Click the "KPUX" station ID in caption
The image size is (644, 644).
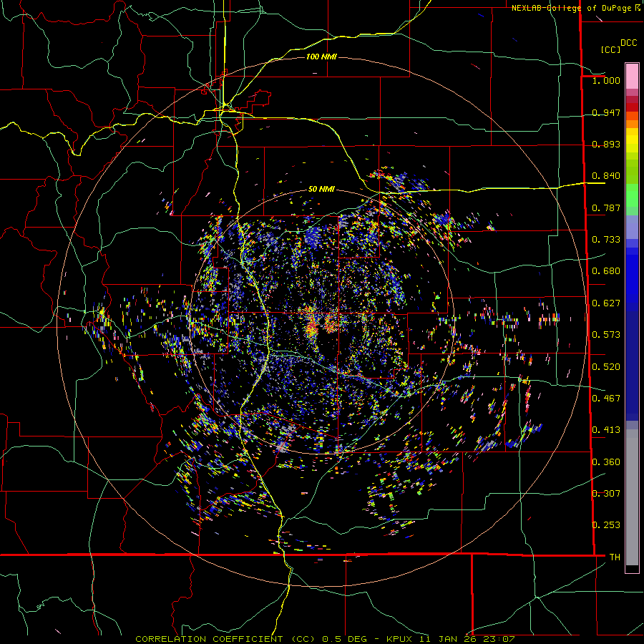click(401, 639)
